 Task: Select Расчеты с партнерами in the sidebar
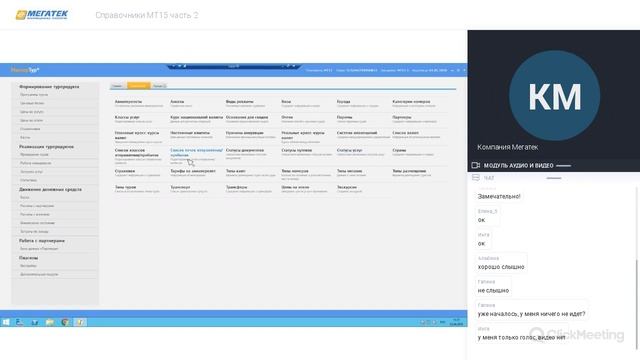pyautogui.click(x=37, y=206)
